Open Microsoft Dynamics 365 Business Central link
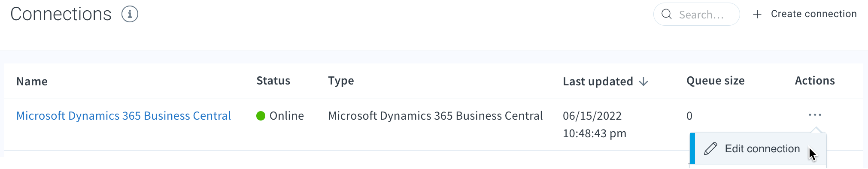The image size is (868, 169). click(124, 116)
